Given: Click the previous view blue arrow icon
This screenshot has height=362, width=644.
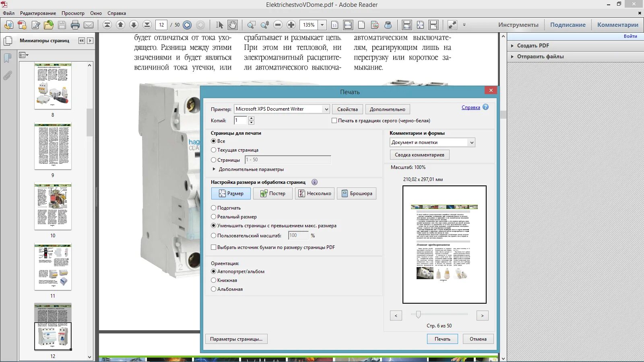Looking at the screenshot, I should pos(187,25).
